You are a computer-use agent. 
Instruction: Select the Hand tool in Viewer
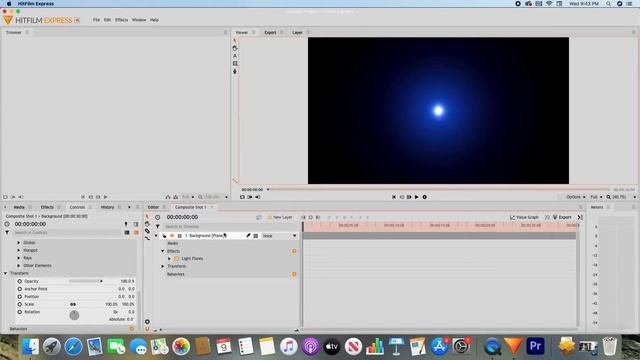[235, 48]
